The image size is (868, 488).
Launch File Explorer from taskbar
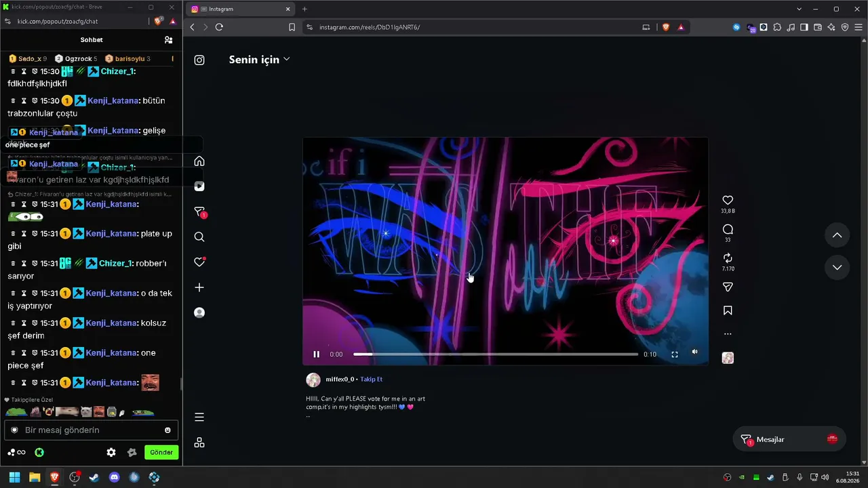tap(35, 477)
